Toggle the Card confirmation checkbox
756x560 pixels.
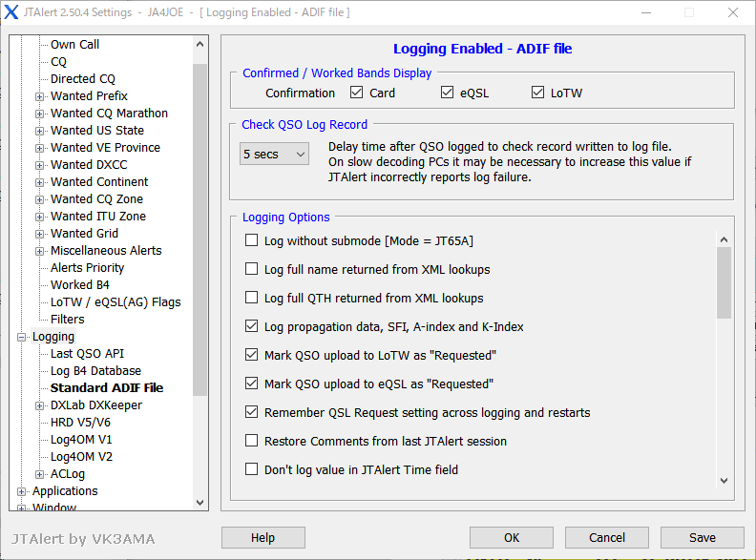[357, 93]
